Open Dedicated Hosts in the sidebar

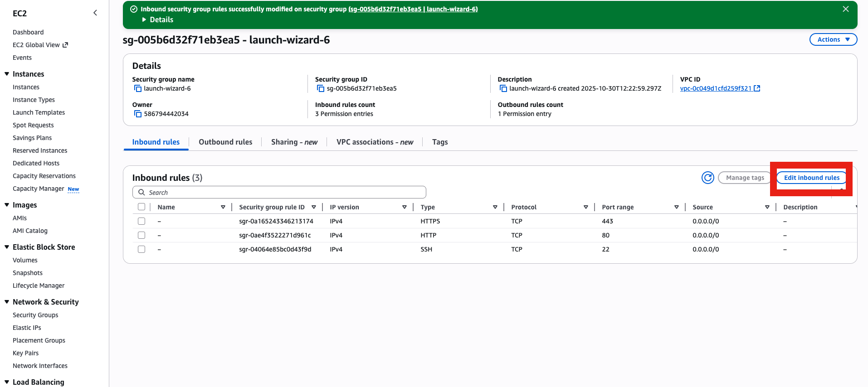[36, 163]
